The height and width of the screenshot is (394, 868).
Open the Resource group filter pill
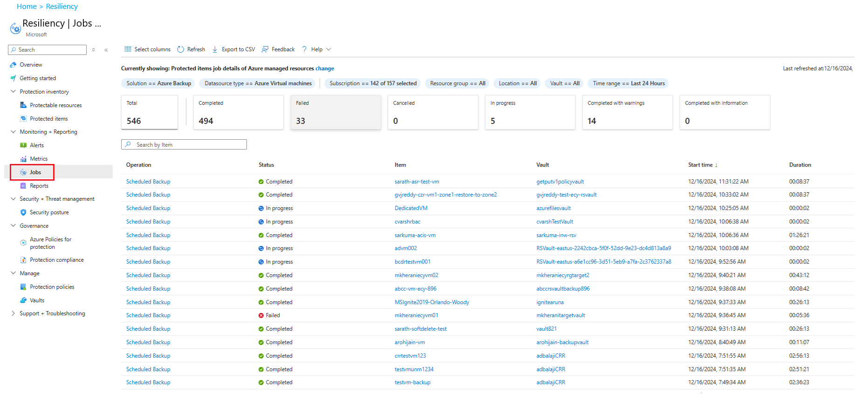(458, 83)
